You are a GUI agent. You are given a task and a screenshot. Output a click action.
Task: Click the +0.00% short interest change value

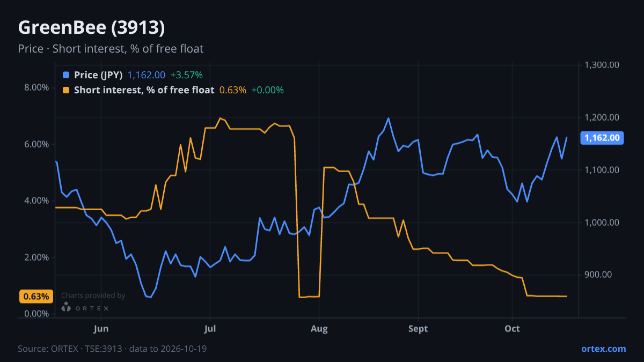click(267, 90)
